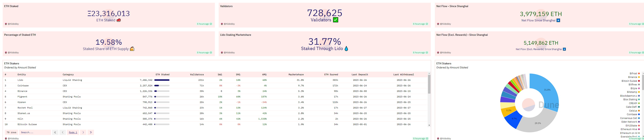Sort table by Last Withdrawal column
Viewport: 644px width, 140px height.
(403, 74)
